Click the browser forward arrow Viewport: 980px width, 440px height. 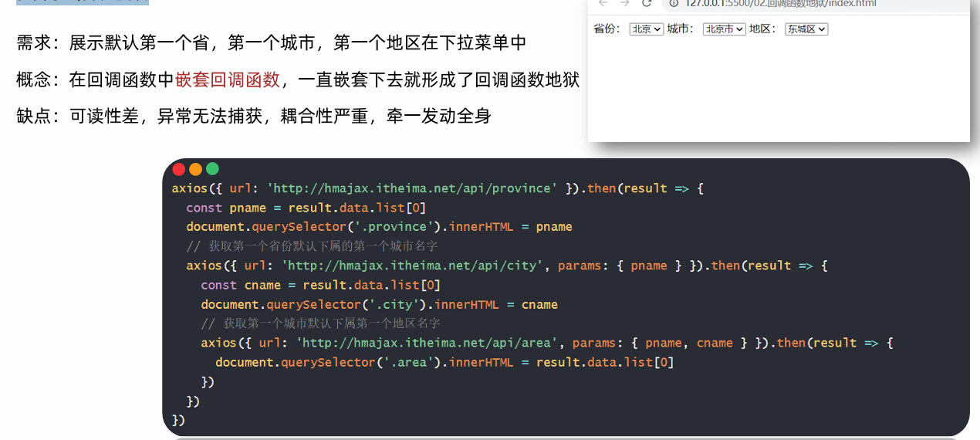625,3
